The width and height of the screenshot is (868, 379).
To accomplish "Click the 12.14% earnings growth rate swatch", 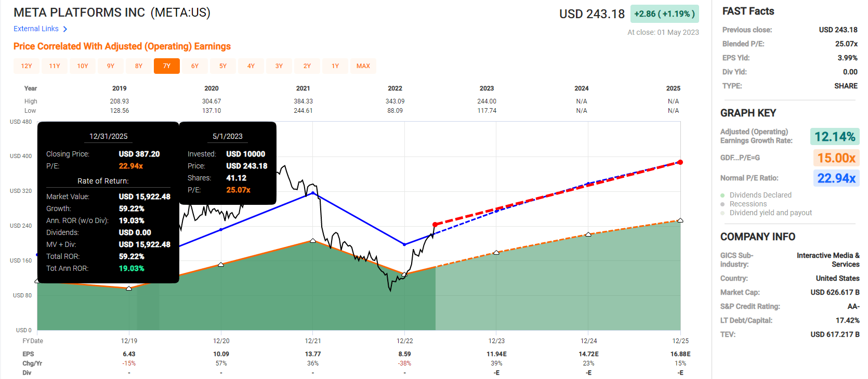I will point(835,137).
